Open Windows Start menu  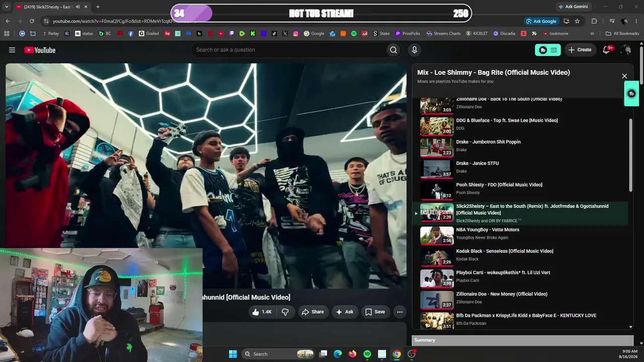click(233, 354)
